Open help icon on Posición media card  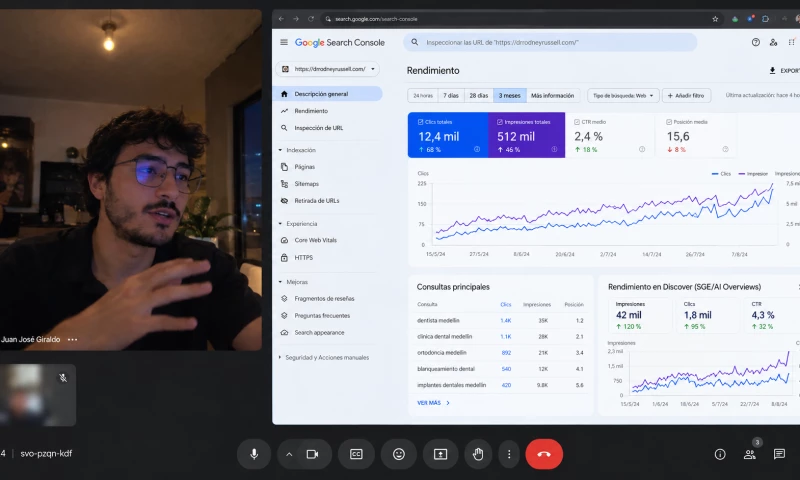725,149
